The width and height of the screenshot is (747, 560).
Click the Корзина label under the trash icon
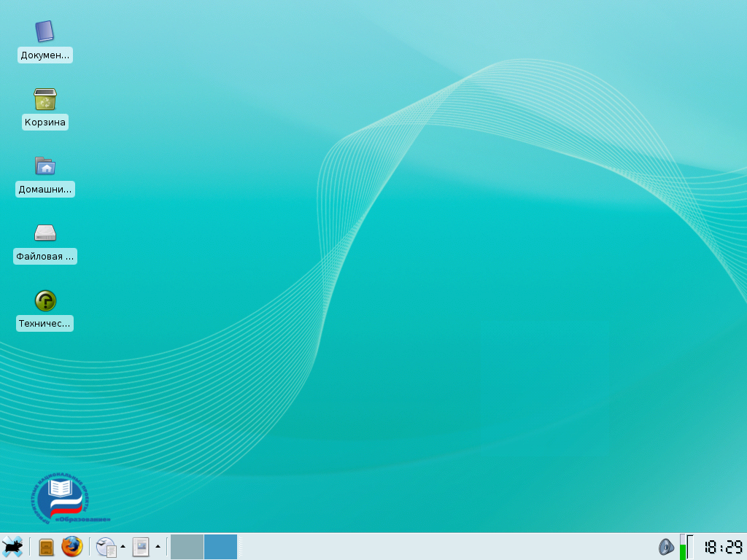(44, 122)
